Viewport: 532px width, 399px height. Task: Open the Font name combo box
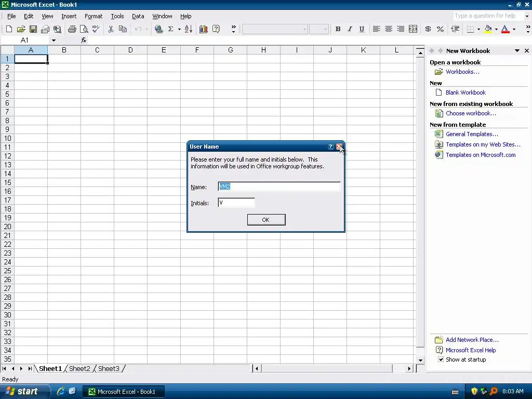click(275, 29)
